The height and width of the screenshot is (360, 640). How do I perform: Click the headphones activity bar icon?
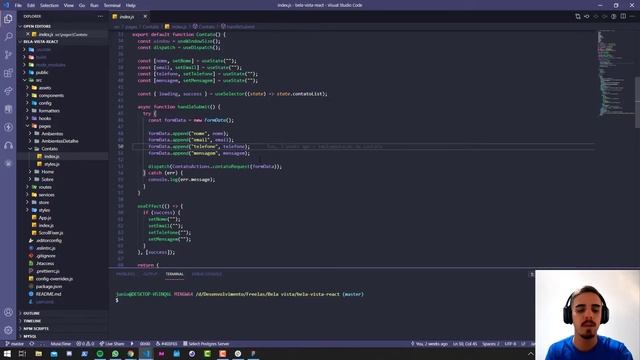coord(8,145)
